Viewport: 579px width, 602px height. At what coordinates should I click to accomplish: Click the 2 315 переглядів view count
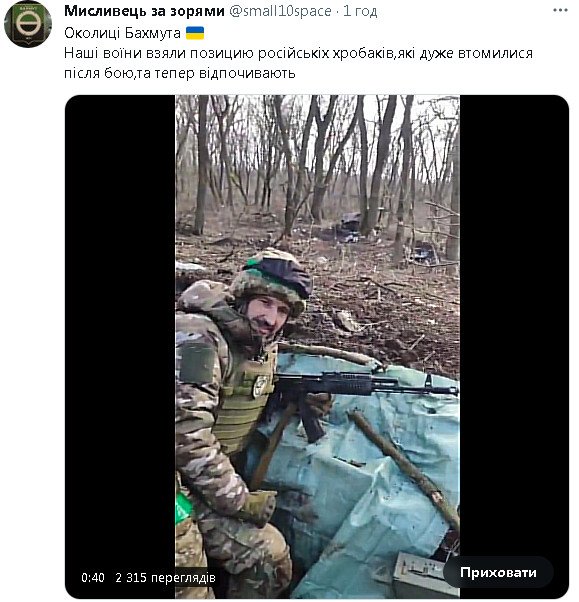[x=165, y=577]
